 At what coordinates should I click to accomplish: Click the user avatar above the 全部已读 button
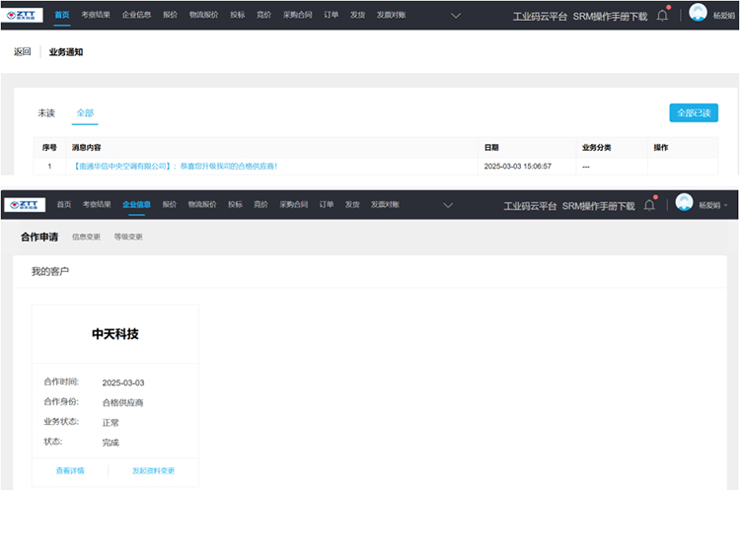pos(698,13)
